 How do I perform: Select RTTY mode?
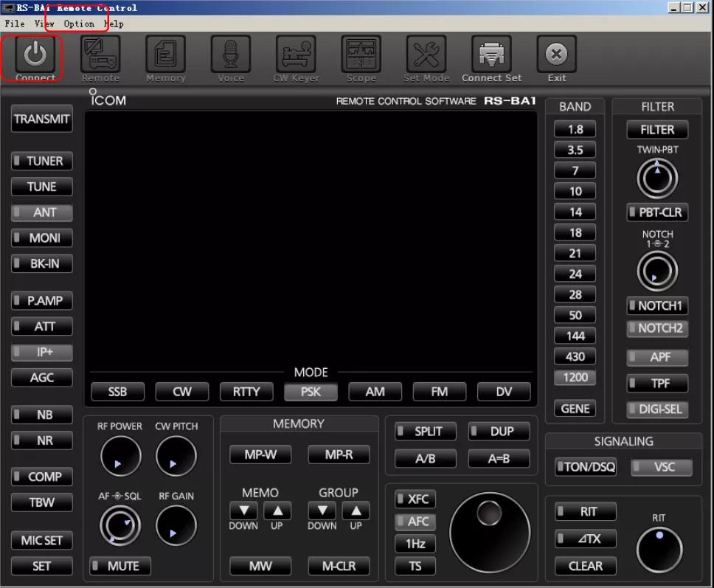click(x=246, y=392)
